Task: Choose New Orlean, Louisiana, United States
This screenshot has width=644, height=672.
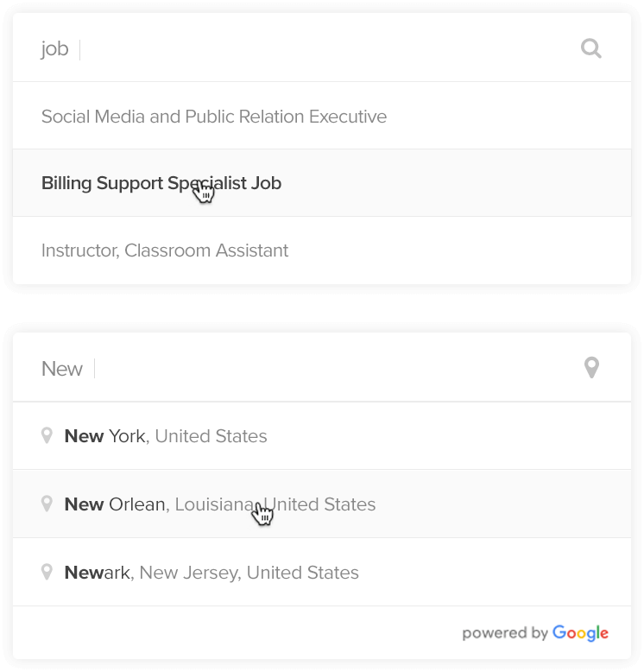Action: [220, 504]
